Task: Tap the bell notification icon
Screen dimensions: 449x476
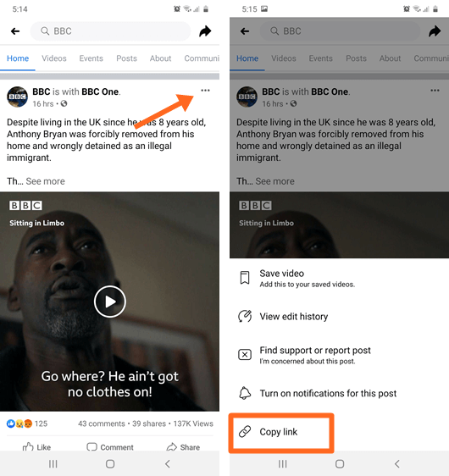Action: (x=245, y=393)
